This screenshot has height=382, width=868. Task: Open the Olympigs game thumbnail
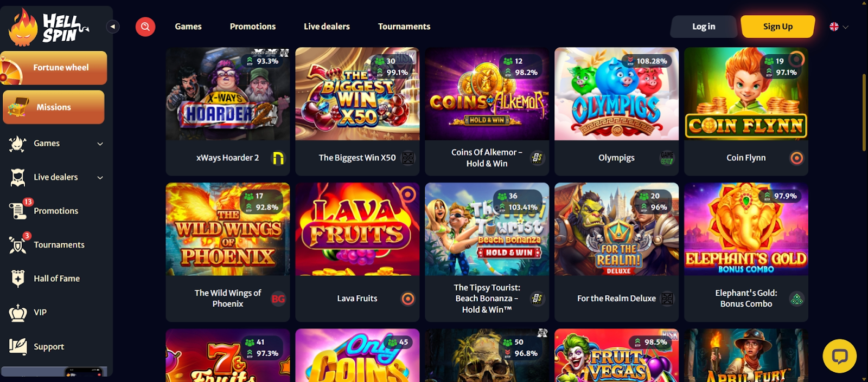616,94
